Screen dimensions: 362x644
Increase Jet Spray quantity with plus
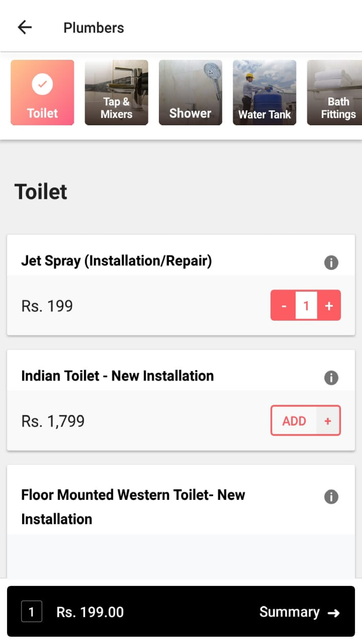pos(329,306)
